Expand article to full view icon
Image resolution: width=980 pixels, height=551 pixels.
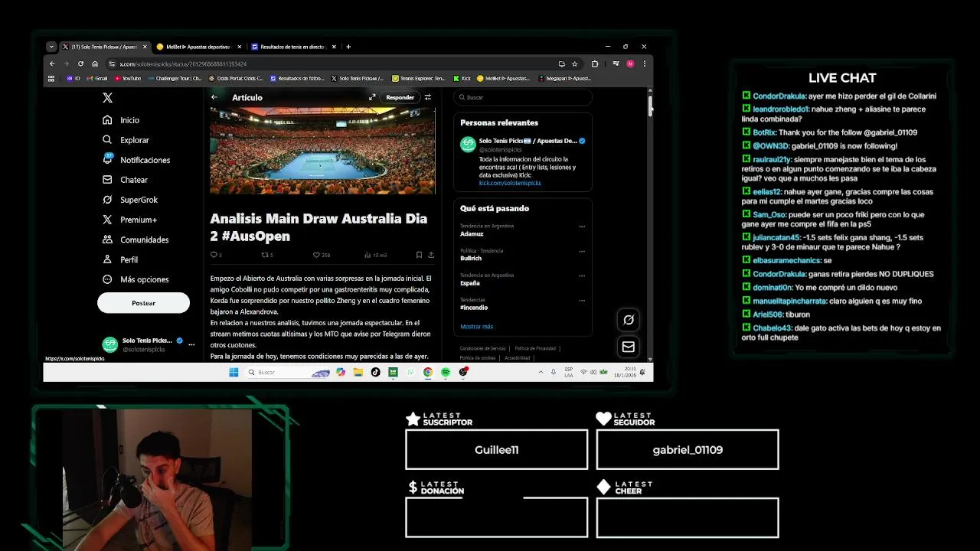point(372,97)
